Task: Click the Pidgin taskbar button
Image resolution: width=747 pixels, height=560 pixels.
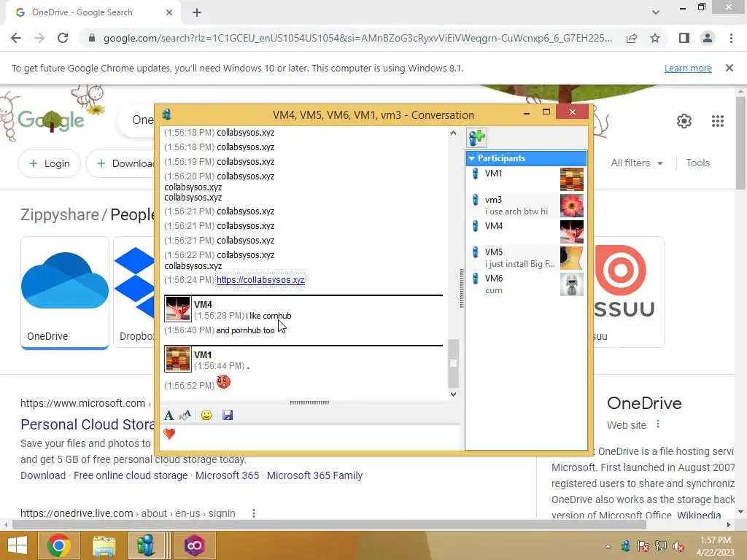Action: click(147, 545)
